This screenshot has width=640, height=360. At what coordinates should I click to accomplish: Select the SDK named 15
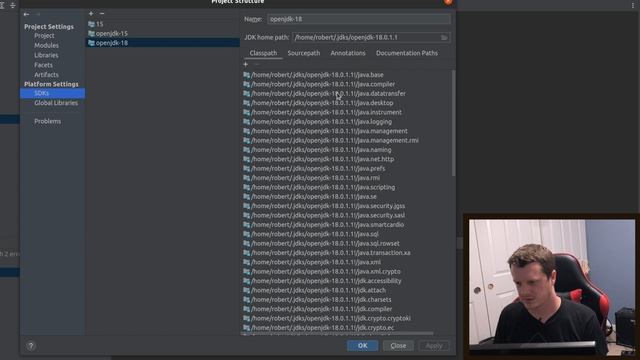(x=163, y=24)
